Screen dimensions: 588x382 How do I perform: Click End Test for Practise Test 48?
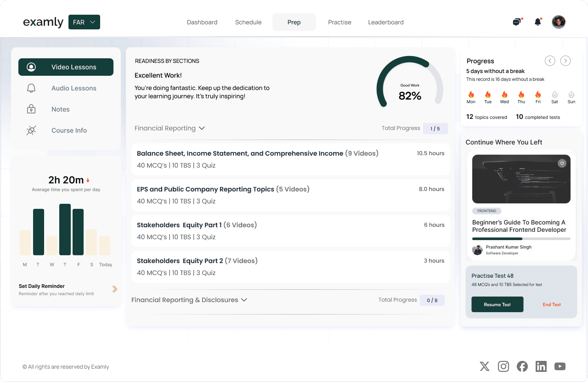click(551, 304)
